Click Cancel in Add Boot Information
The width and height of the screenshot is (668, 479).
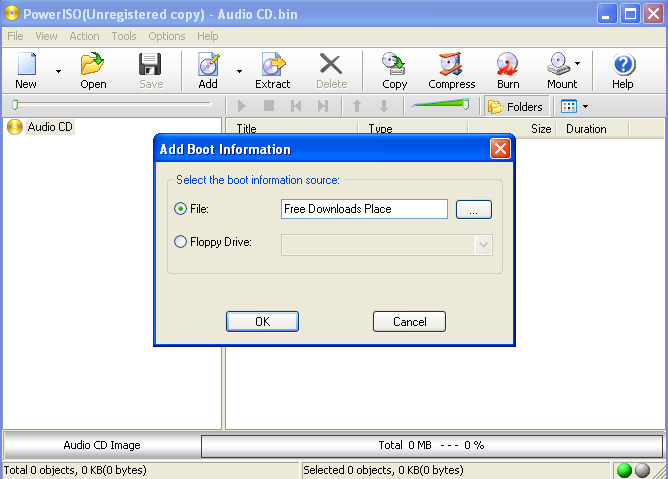[409, 321]
